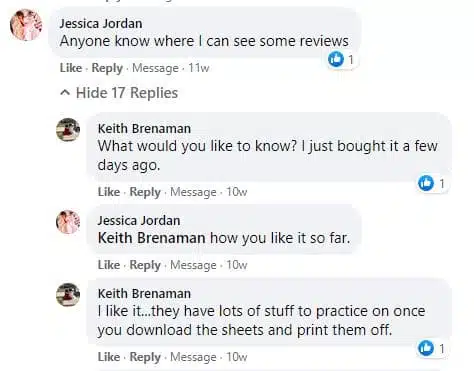Click the thumbs-up reaction on Keith's first reply

[426, 183]
